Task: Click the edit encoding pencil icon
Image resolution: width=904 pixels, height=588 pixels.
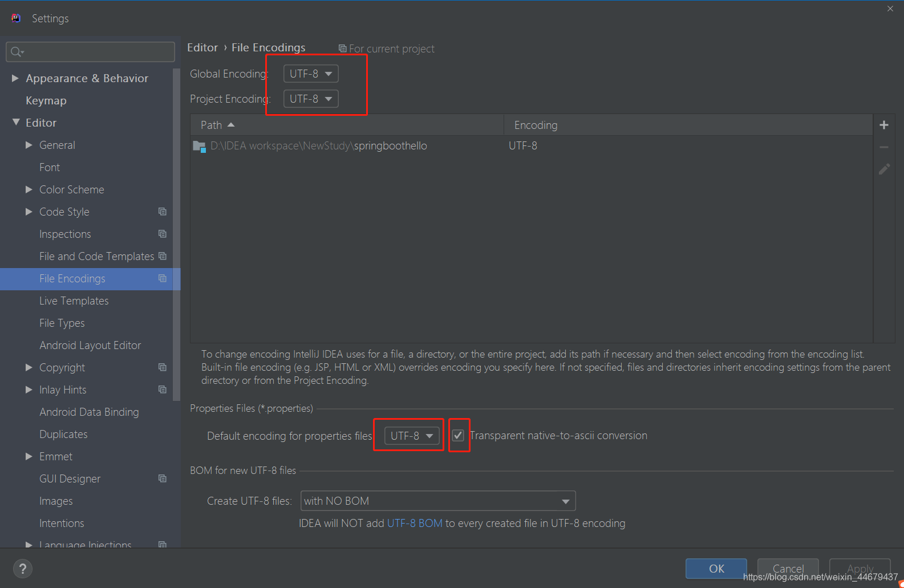Action: click(x=884, y=169)
